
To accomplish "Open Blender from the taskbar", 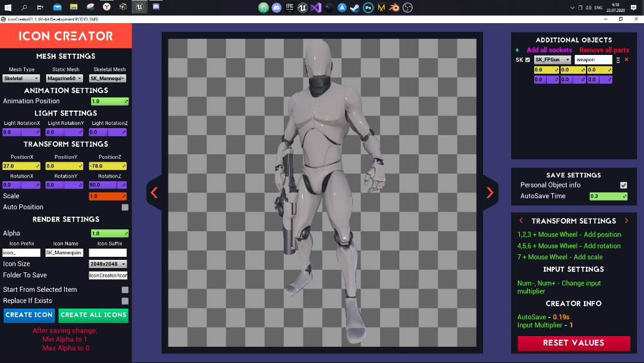I will click(x=394, y=7).
